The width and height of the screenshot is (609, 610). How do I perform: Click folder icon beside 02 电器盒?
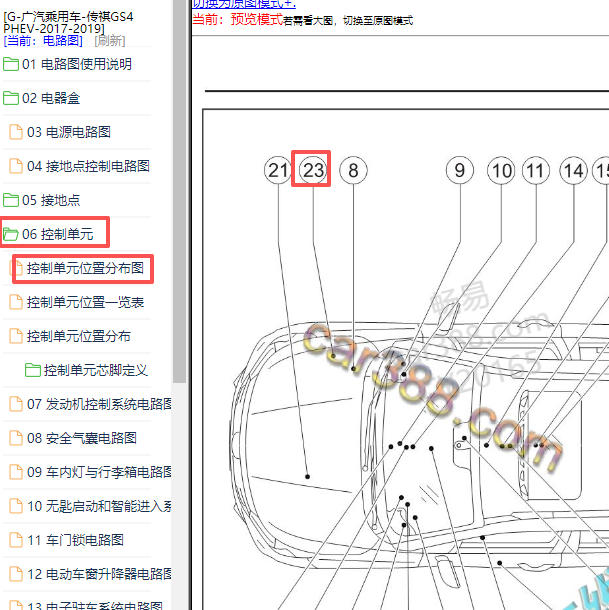pyautogui.click(x=11, y=98)
